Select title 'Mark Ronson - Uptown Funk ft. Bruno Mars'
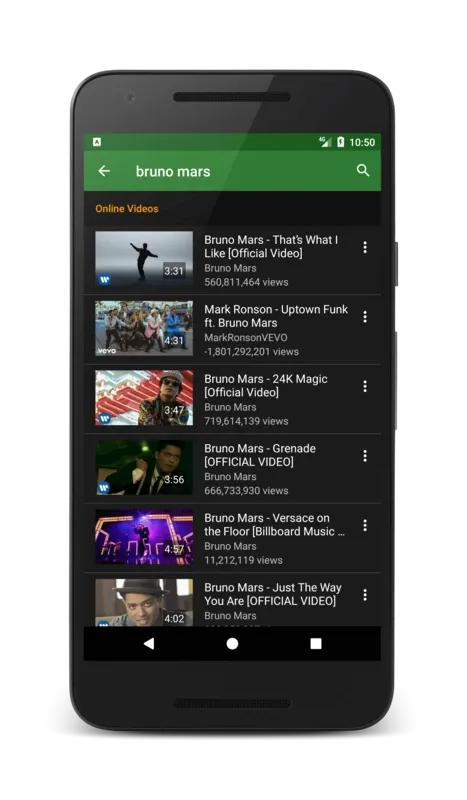The image size is (467, 800). [276, 316]
